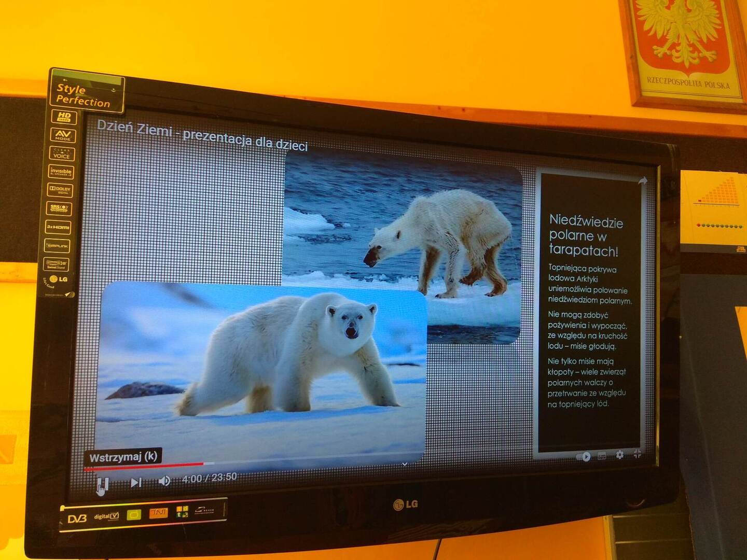Screen dimensions: 747x560
Task: Mute the video volume speaker icon
Action: coord(164,481)
